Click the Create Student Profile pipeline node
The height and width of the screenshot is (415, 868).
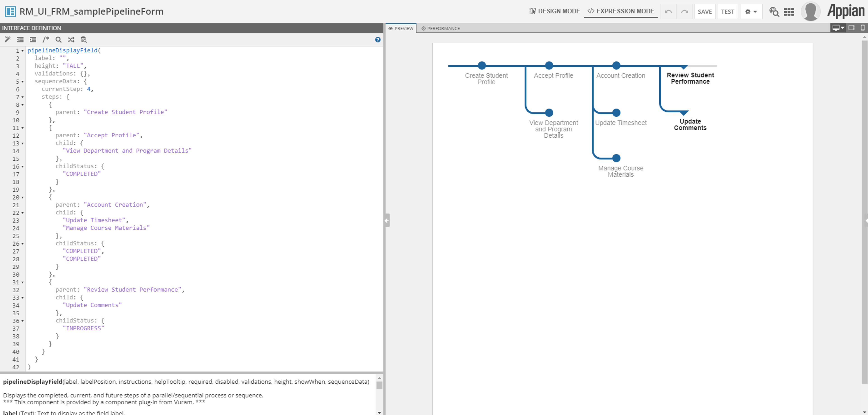coord(482,65)
